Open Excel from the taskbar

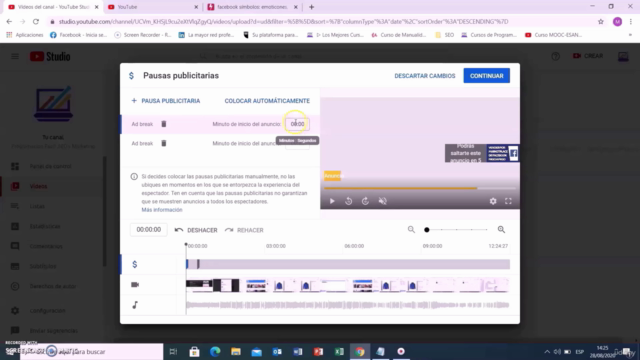coord(339,351)
